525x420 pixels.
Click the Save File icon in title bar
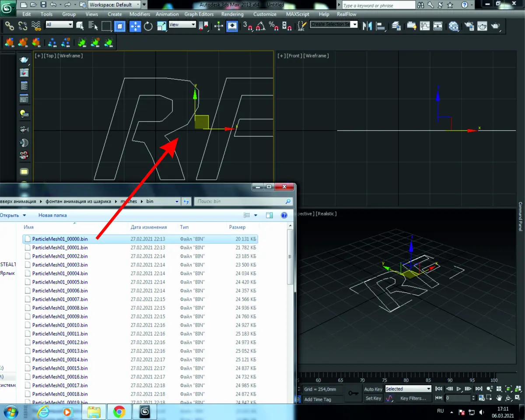pyautogui.click(x=43, y=5)
